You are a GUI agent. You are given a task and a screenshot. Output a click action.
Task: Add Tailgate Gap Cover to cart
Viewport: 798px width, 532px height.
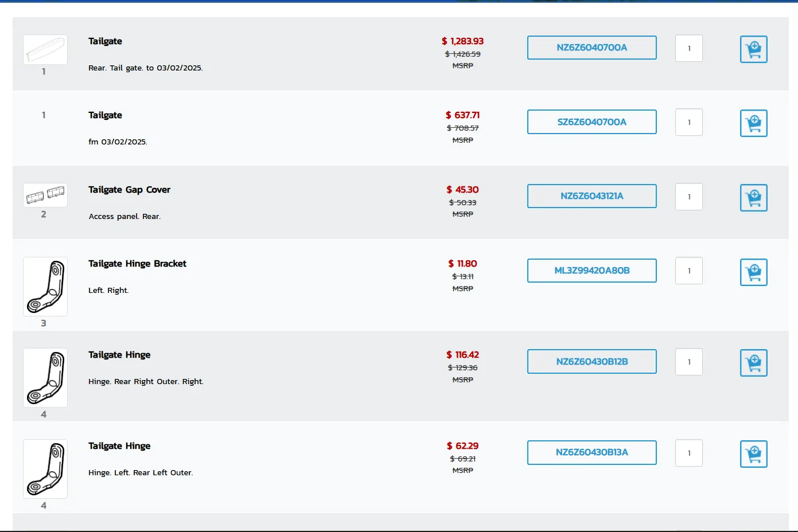754,198
